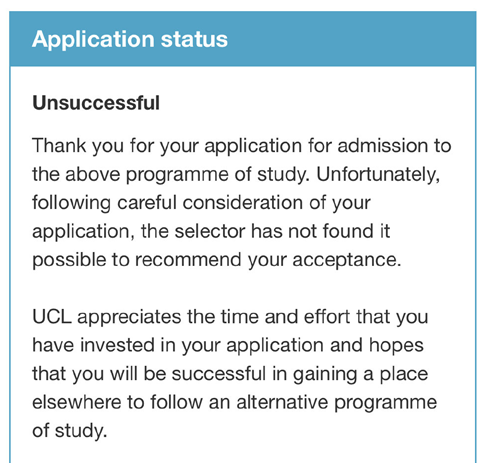Click the word admission in first line
This screenshot has width=500, height=463.
pos(382,146)
